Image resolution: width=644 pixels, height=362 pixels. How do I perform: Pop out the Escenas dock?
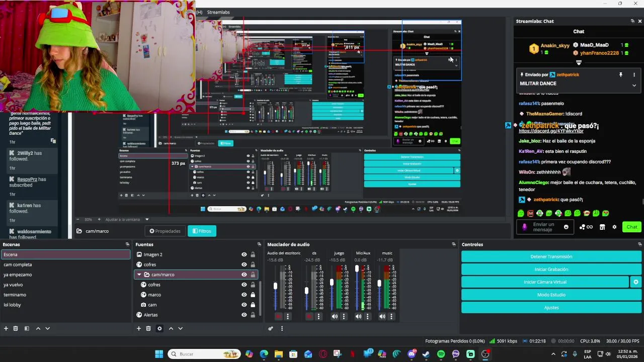(x=127, y=244)
